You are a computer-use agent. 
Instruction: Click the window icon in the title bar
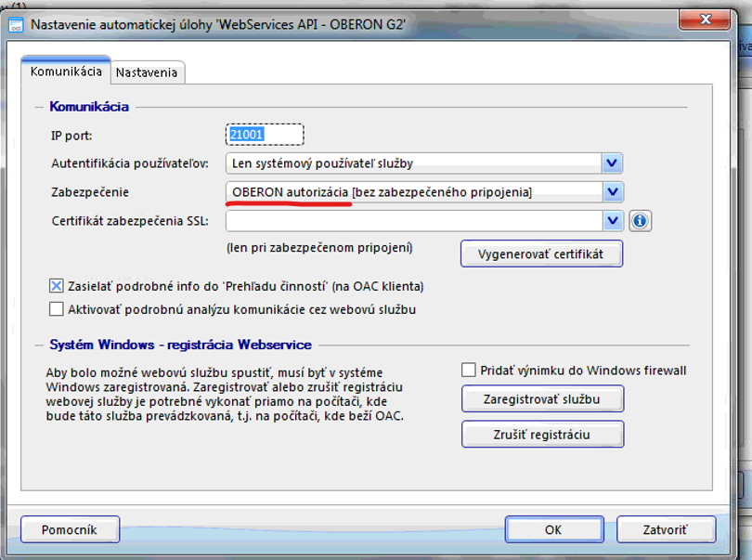point(16,24)
